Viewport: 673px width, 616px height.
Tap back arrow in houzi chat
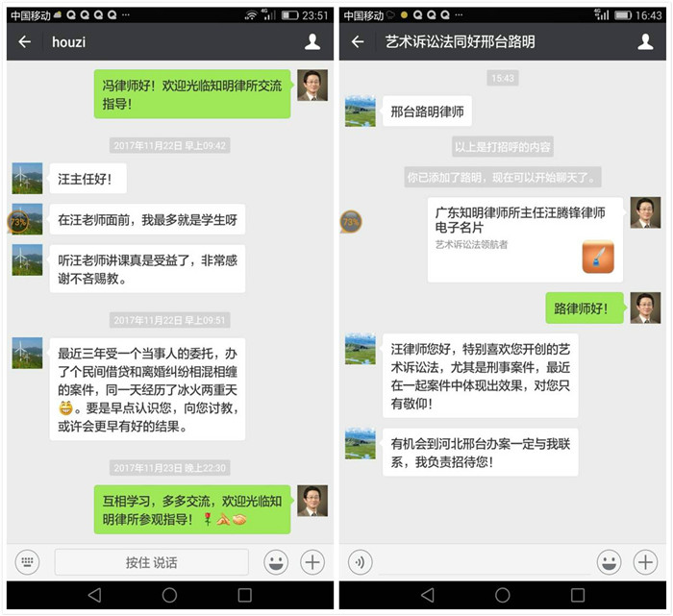[25, 41]
